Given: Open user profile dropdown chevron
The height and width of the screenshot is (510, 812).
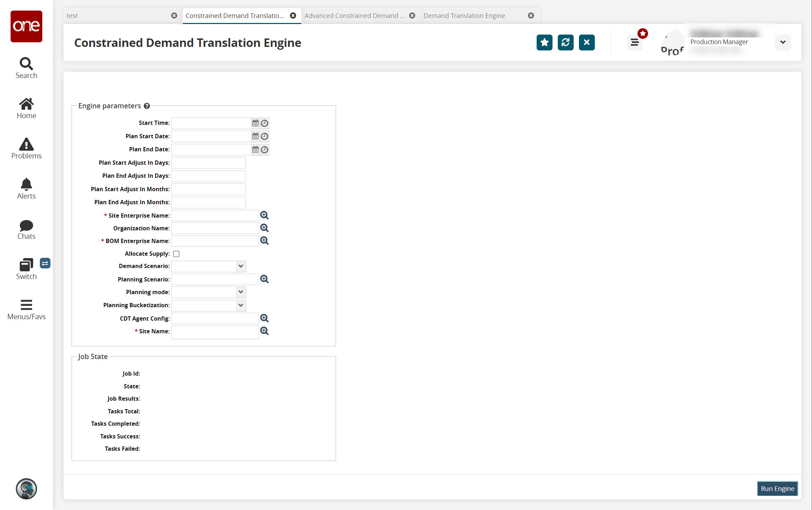Looking at the screenshot, I should (x=782, y=42).
